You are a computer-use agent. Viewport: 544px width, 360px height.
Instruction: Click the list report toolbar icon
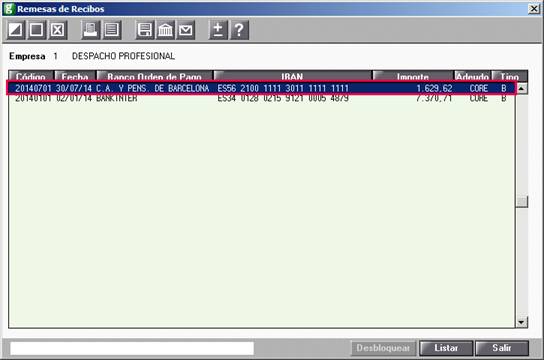111,30
